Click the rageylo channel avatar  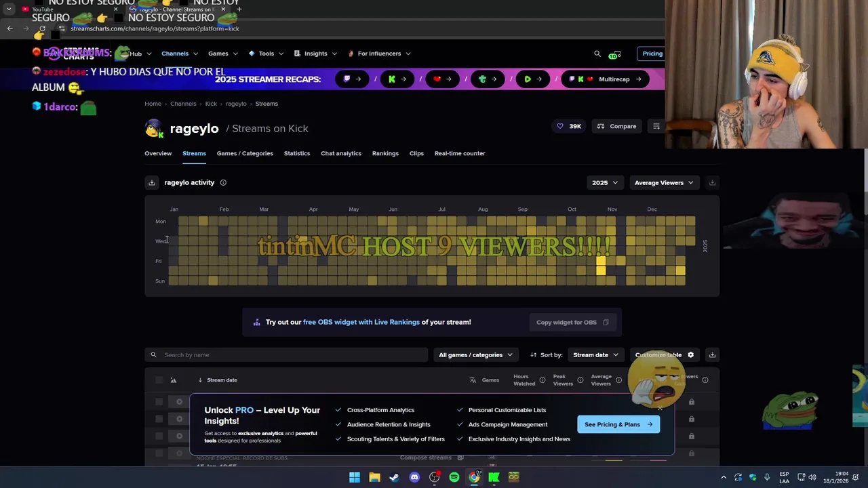point(155,128)
